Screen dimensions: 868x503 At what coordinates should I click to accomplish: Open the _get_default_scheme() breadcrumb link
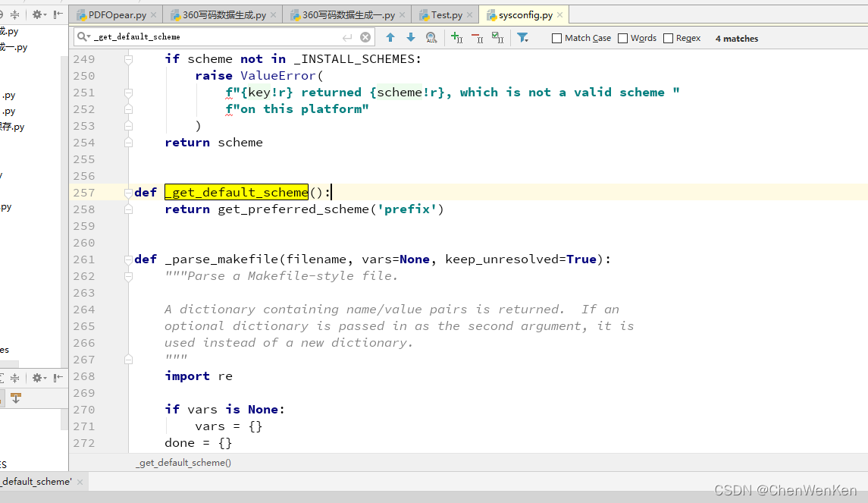click(183, 462)
